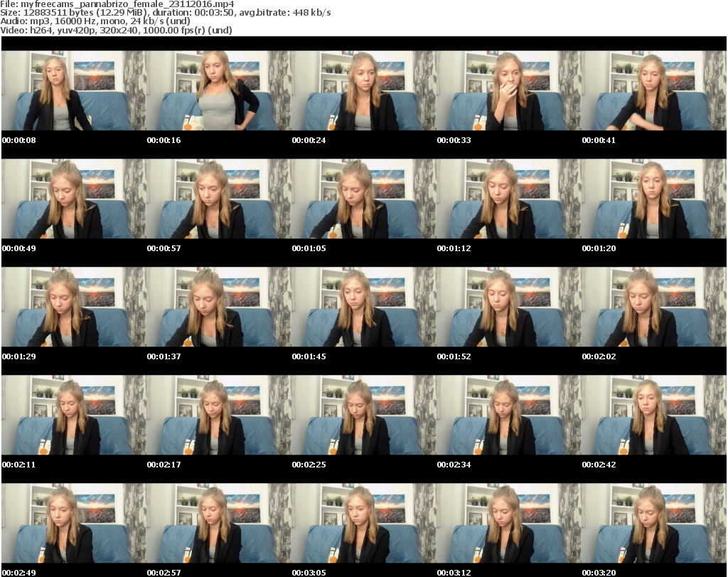Open the thumbnail frame at 00:01:37
The image size is (728, 577).
[219, 307]
